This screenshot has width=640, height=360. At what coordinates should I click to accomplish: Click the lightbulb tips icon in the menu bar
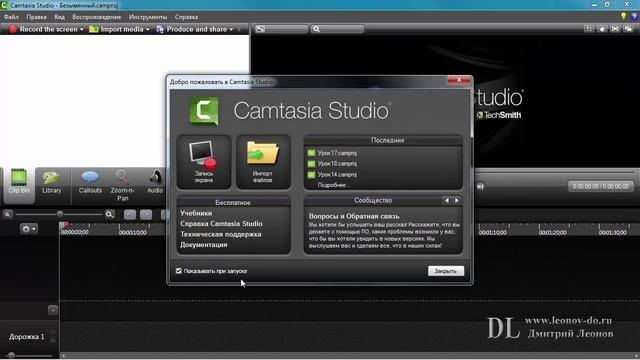[623, 17]
